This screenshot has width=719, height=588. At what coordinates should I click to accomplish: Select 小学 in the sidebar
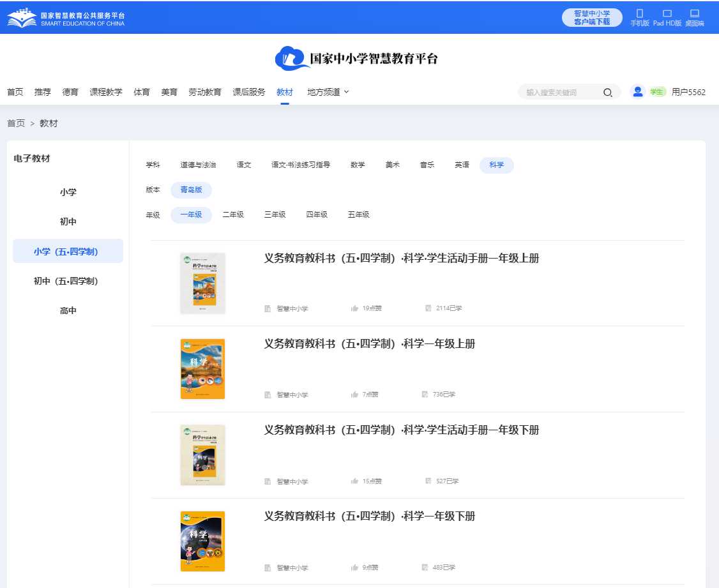(68, 192)
